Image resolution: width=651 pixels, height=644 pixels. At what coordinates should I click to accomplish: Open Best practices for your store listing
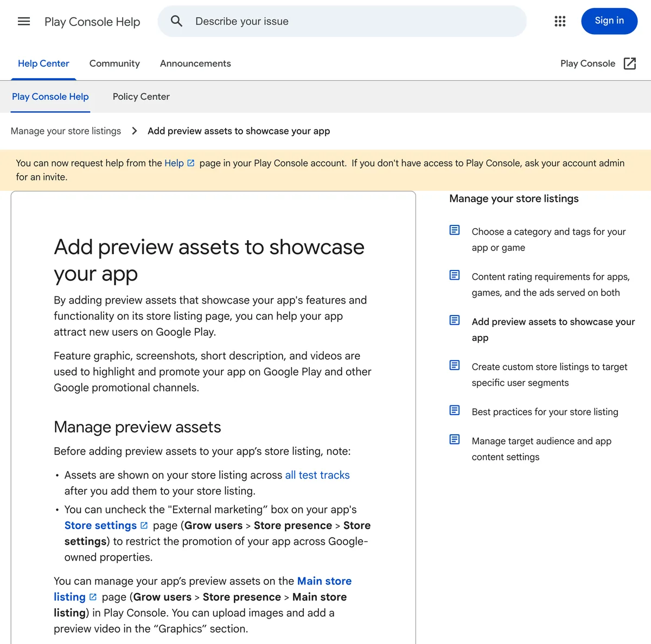(545, 412)
